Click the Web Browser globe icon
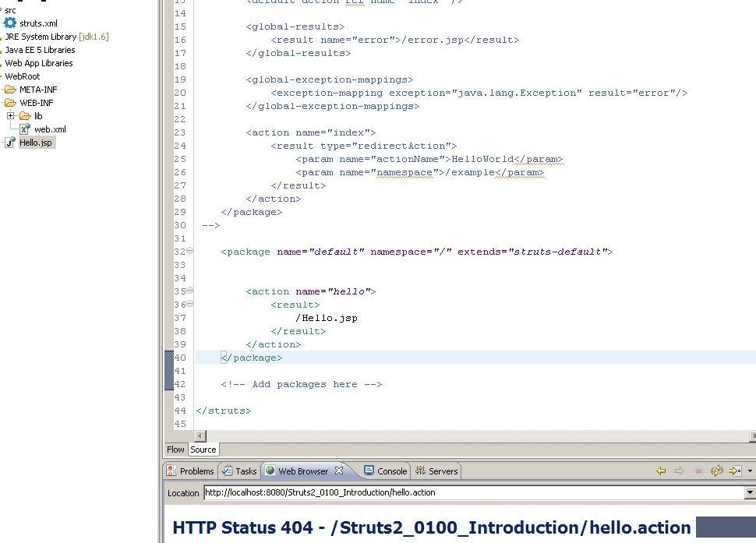 (x=270, y=471)
